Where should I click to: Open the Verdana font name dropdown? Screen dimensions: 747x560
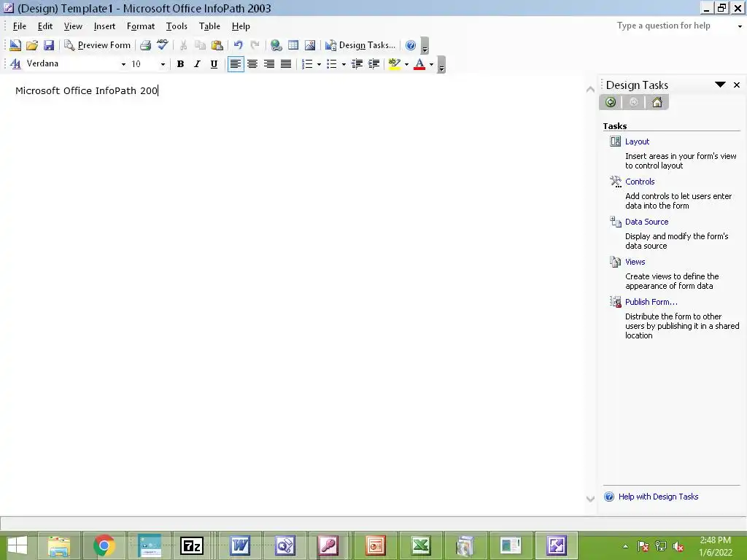pos(123,64)
